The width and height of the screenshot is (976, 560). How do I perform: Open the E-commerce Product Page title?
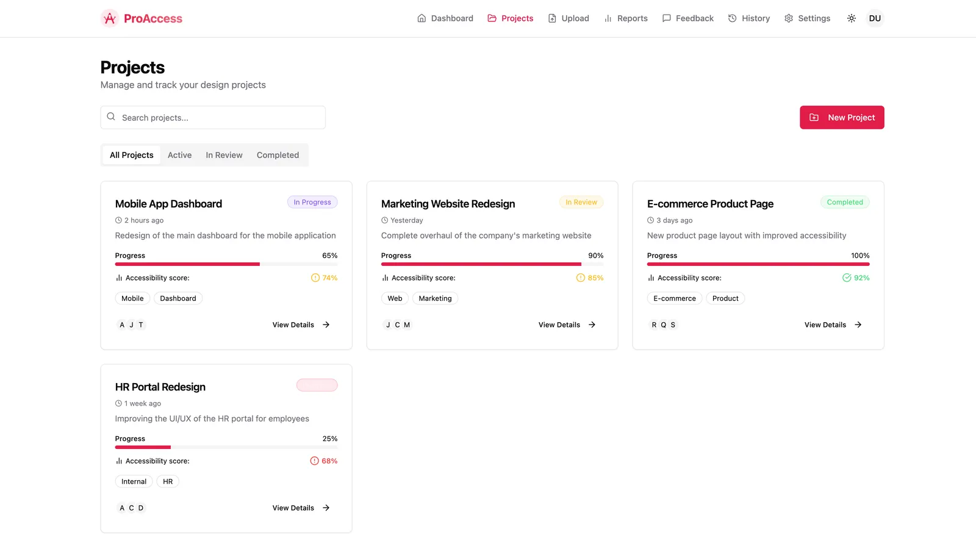point(710,204)
